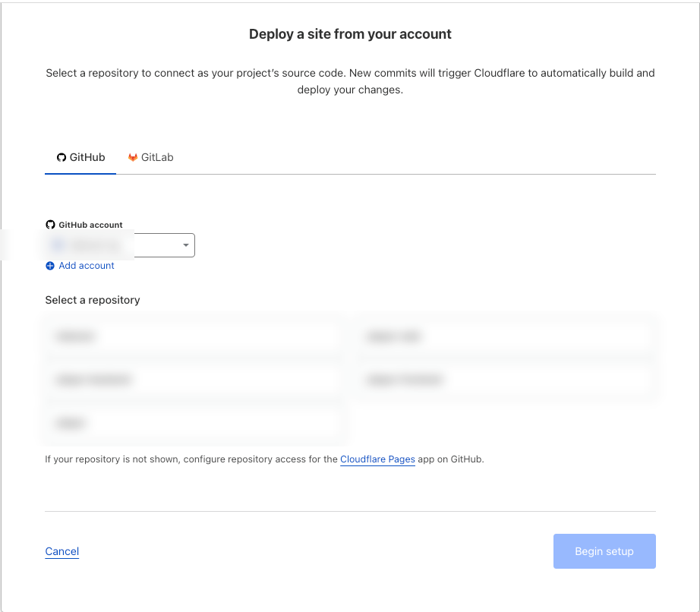The width and height of the screenshot is (700, 612).
Task: Select the second repository in the right column
Action: tap(506, 379)
